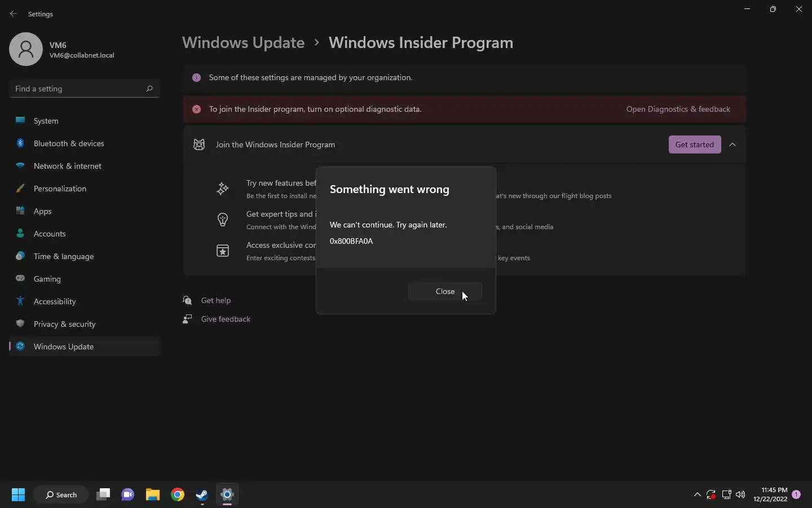Click the Give feedback person icon
Viewport: 812px width, 508px height.
188,319
